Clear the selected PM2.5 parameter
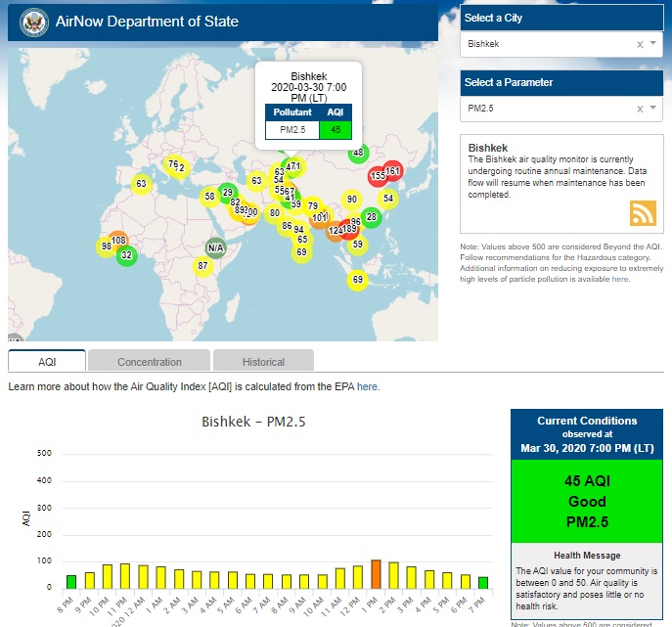Screen dimensions: 672x627 click(x=640, y=109)
